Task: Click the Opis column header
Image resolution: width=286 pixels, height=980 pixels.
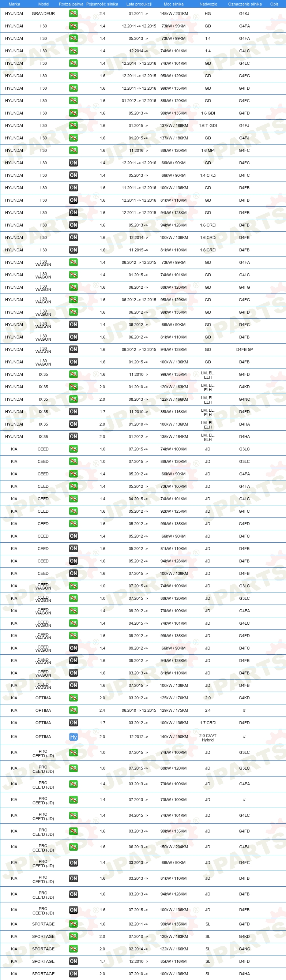Action: (274, 4)
